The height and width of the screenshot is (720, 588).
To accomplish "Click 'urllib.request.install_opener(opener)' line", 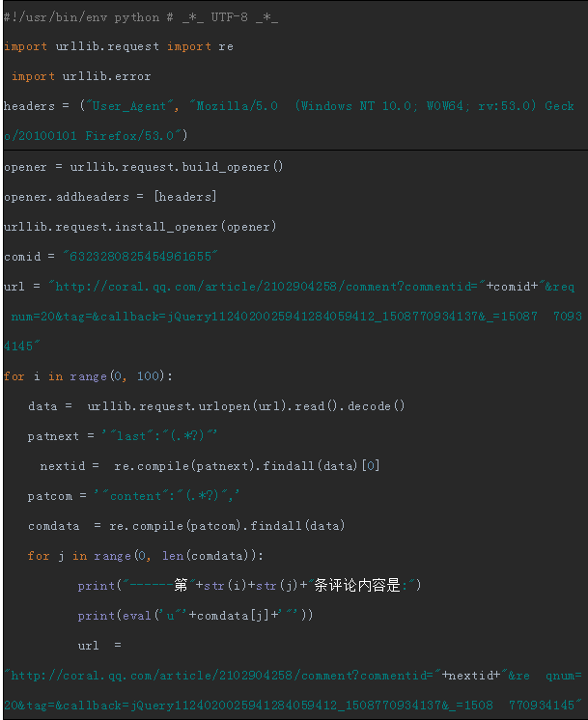I will coord(140,227).
